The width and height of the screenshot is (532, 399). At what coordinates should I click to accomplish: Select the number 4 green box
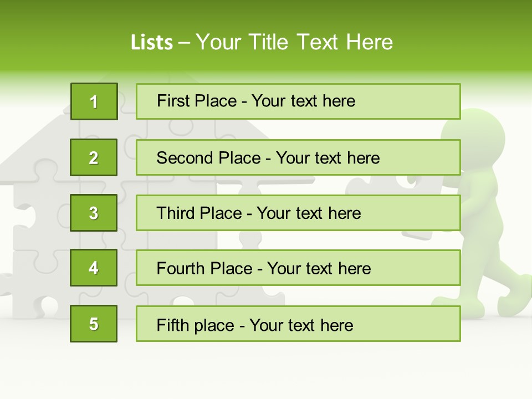pos(94,268)
